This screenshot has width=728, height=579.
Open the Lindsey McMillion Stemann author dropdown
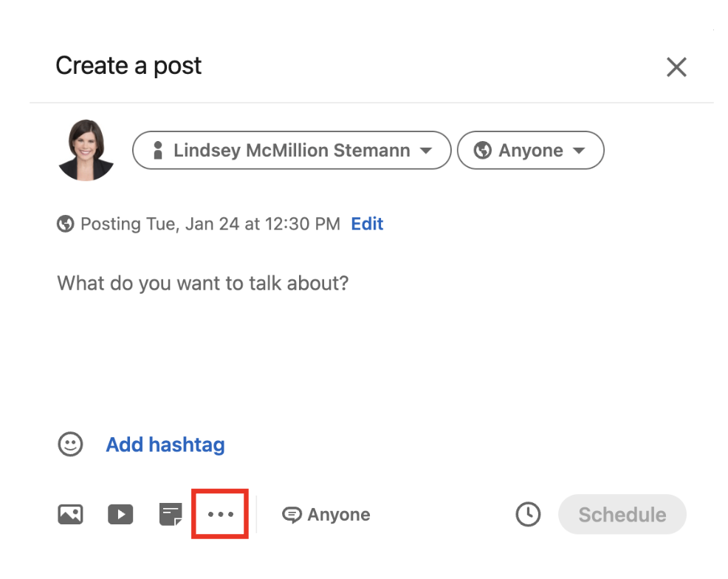pyautogui.click(x=291, y=151)
